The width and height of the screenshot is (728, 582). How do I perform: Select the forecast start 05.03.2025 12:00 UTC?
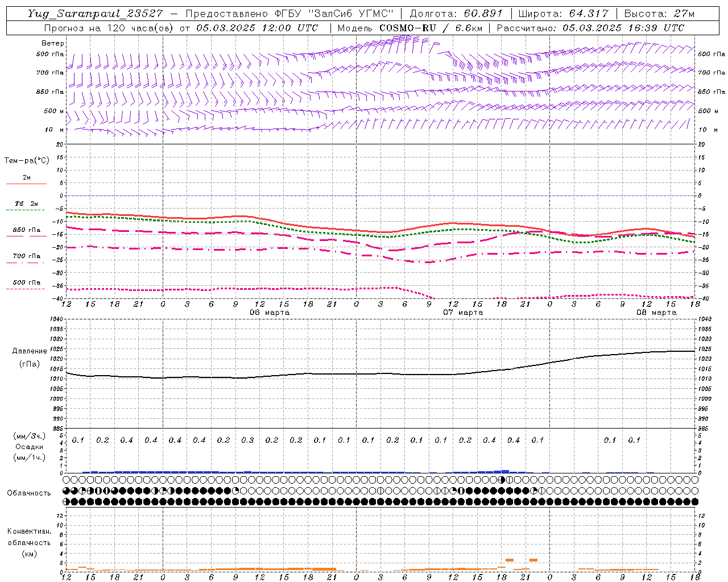(257, 28)
